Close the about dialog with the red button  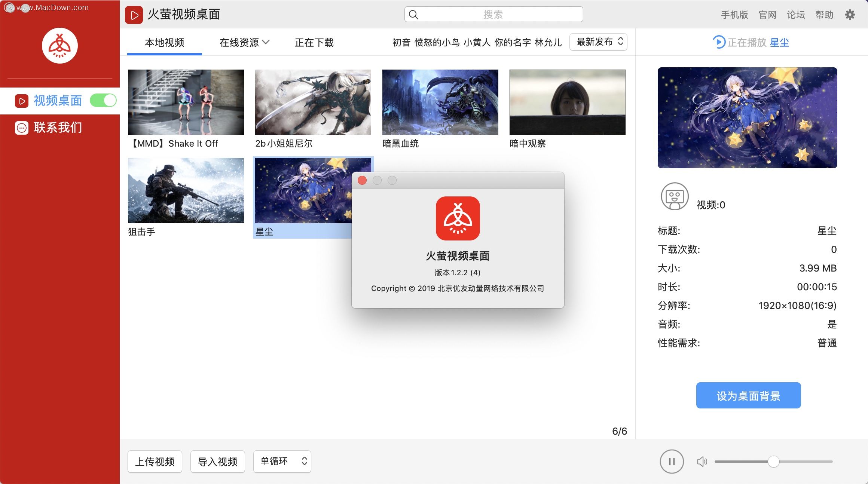click(362, 180)
